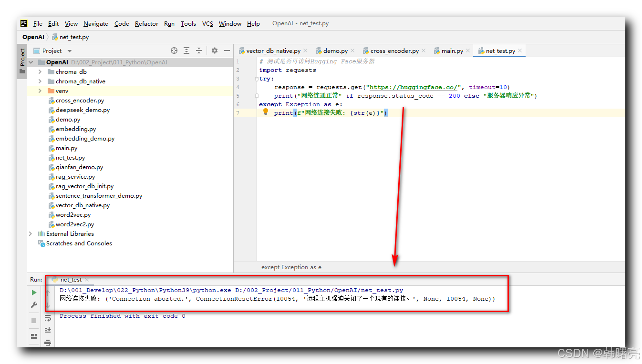Select rag_vector_db_init.py in project tree
The image size is (642, 364).
point(84,186)
